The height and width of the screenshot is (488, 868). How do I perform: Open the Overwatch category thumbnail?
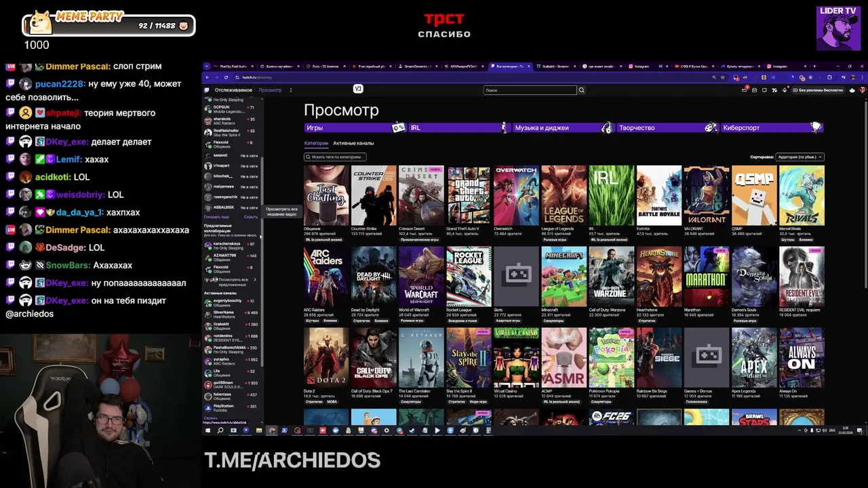click(x=516, y=195)
